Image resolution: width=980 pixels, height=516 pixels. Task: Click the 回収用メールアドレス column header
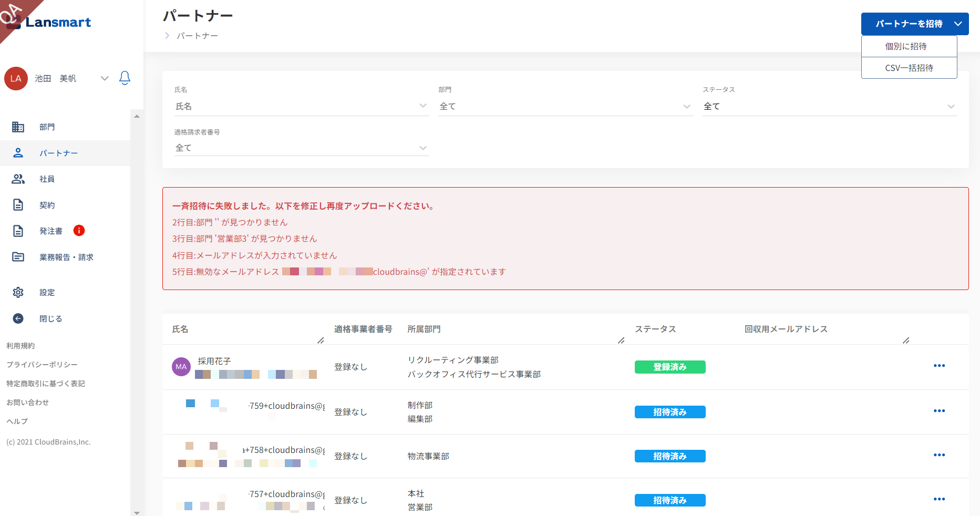pyautogui.click(x=786, y=329)
